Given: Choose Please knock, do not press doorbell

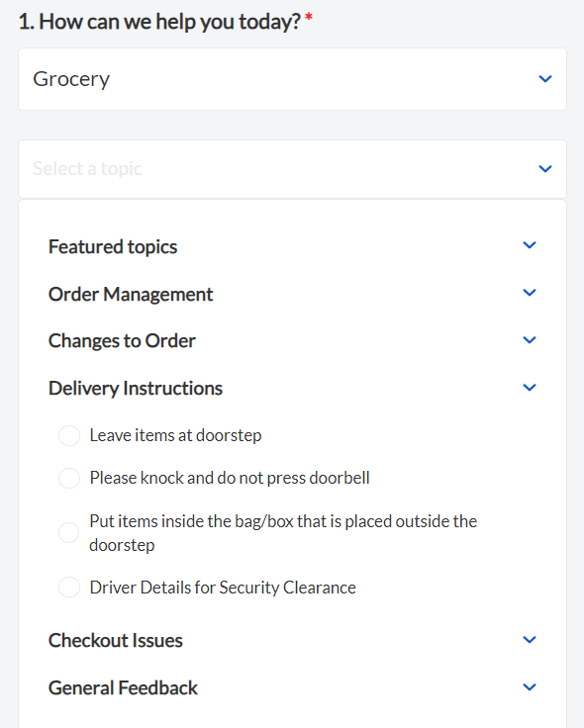Looking at the screenshot, I should click(69, 478).
